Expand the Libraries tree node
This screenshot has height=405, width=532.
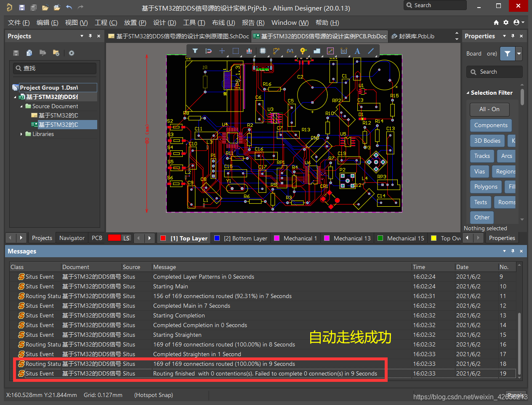(x=21, y=134)
